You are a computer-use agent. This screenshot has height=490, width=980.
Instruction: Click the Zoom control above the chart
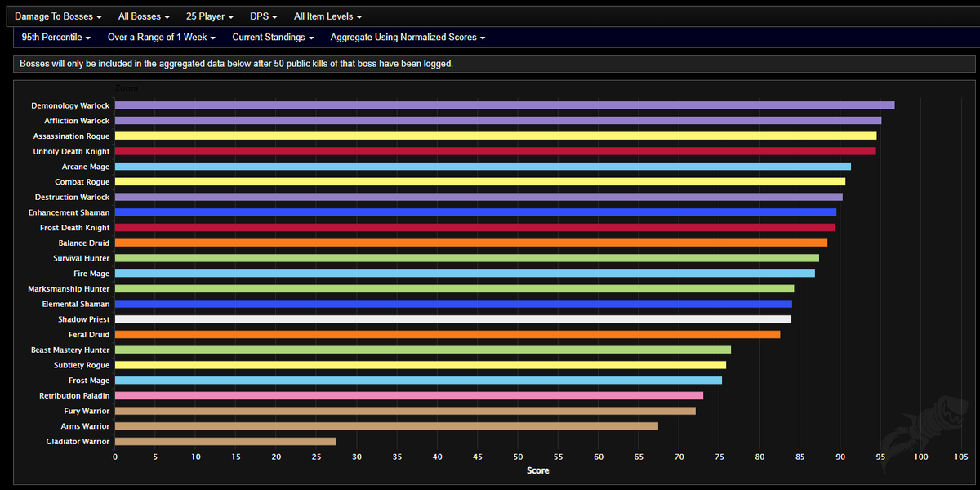pyautogui.click(x=127, y=87)
